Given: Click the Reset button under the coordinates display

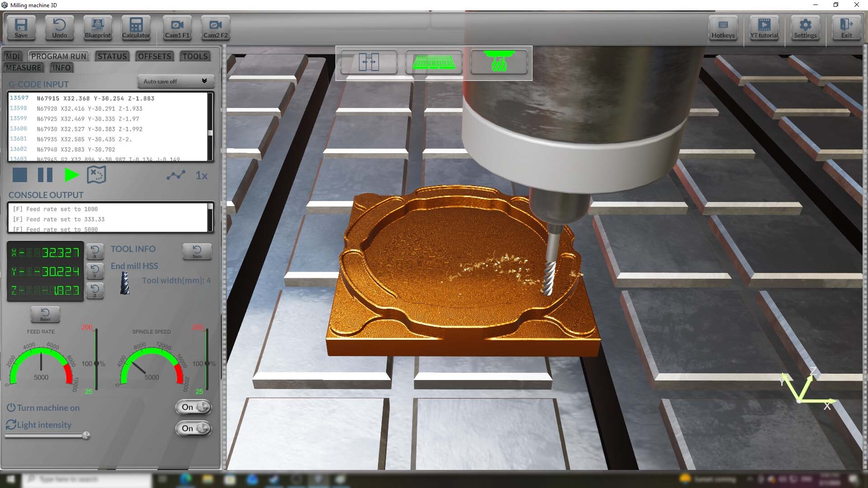Looking at the screenshot, I should point(45,314).
